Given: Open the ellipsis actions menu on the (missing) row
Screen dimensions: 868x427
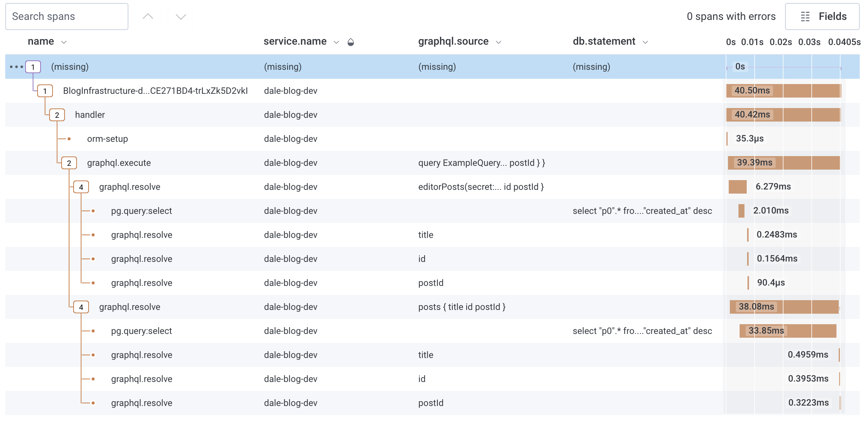Looking at the screenshot, I should 16,66.
